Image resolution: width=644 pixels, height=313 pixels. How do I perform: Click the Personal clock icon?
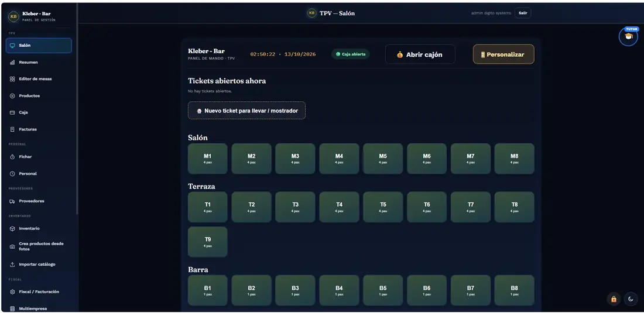point(12,174)
